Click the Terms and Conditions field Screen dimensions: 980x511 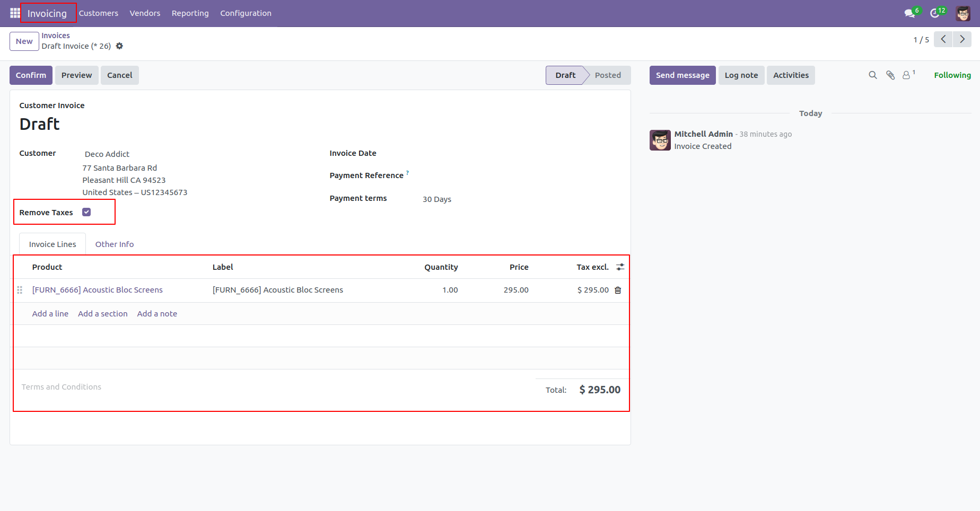[61, 386]
